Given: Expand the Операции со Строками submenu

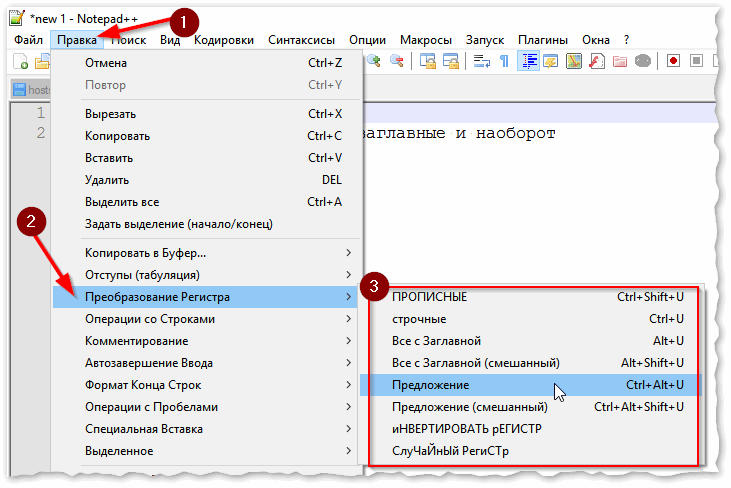Looking at the screenshot, I should tap(207, 319).
